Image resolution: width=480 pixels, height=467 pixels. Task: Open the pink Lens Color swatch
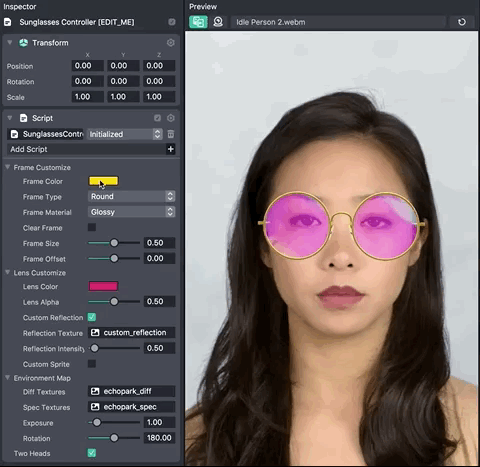click(103, 286)
